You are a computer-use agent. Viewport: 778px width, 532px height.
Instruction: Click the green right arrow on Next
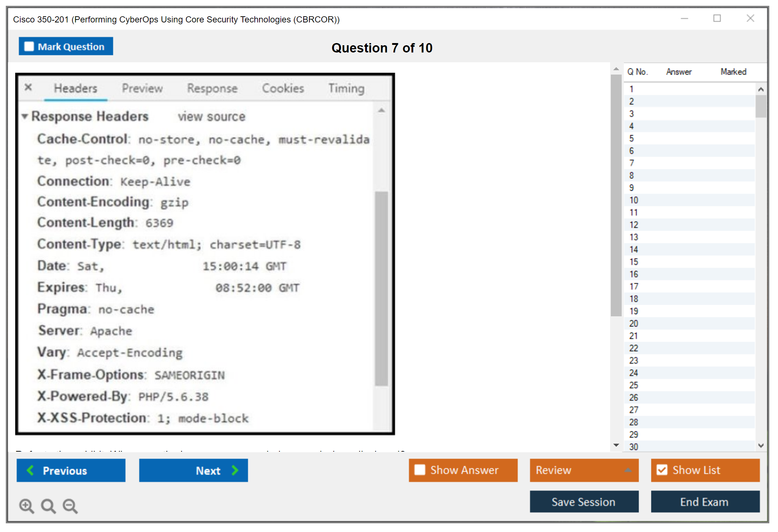235,470
